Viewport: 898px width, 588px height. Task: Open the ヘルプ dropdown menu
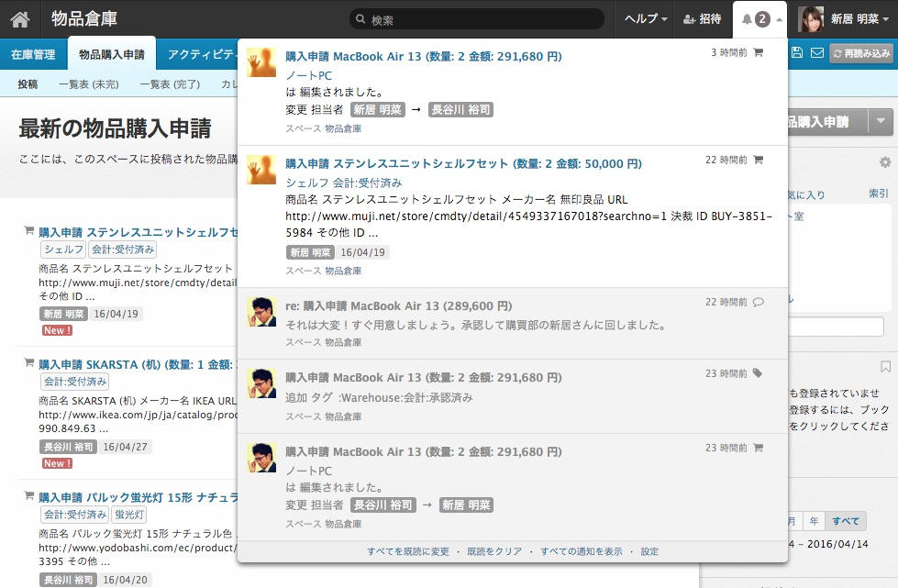(646, 19)
